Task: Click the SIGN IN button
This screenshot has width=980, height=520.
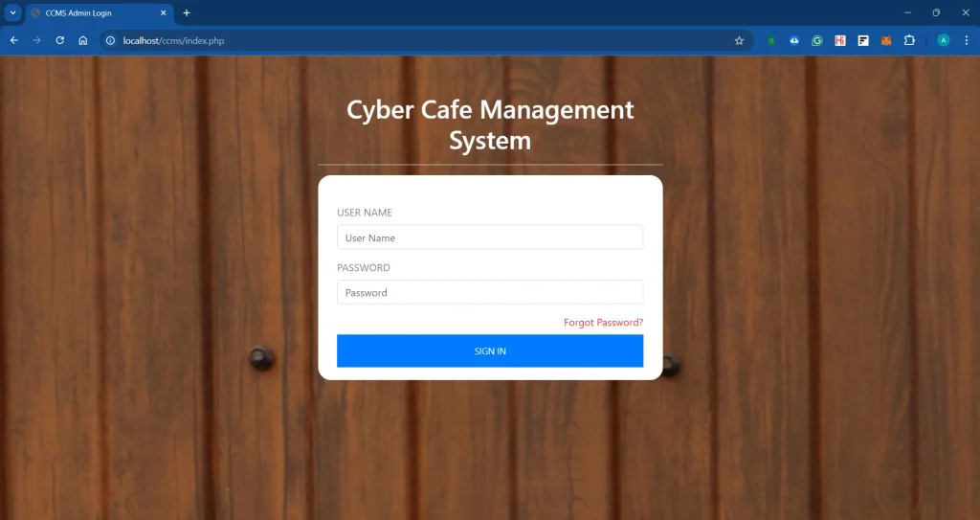Action: 490,351
